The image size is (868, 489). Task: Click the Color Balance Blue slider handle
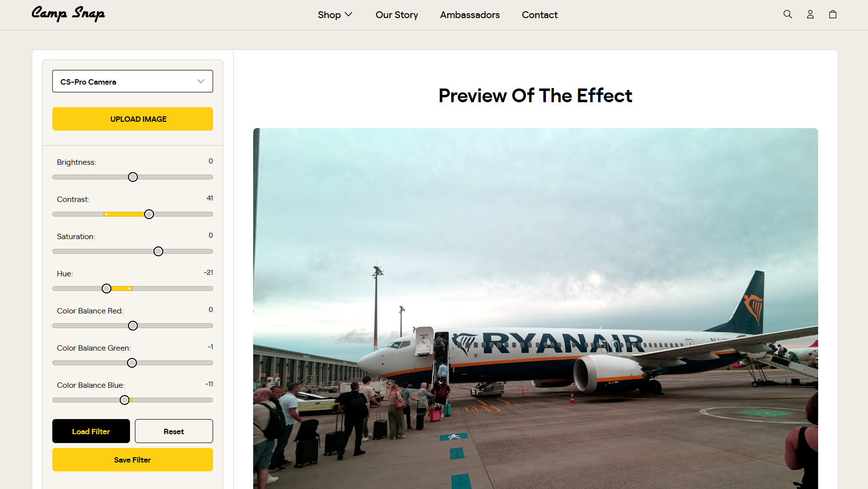[x=125, y=400]
